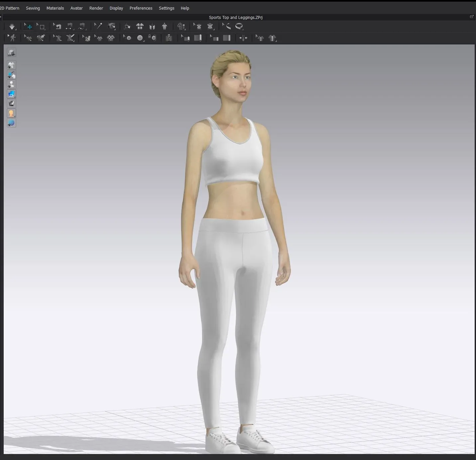Click the avatar-with-garment arrangement icon
476x460 pixels.
(x=165, y=27)
